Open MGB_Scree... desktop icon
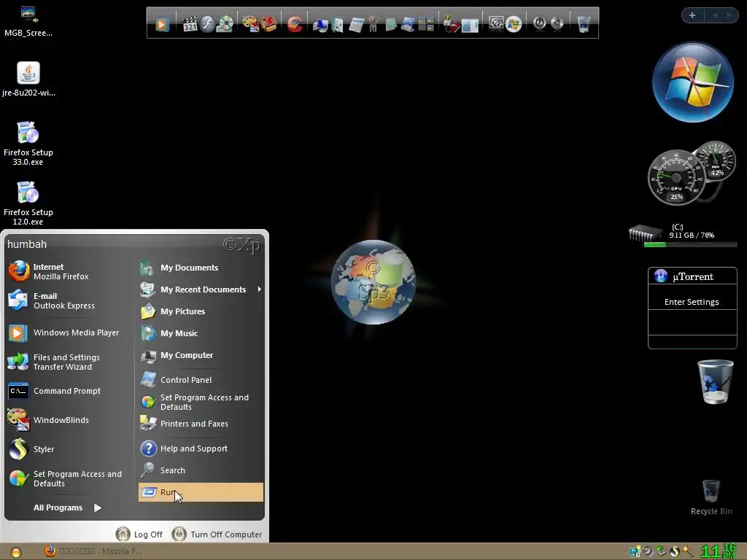 tap(28, 21)
